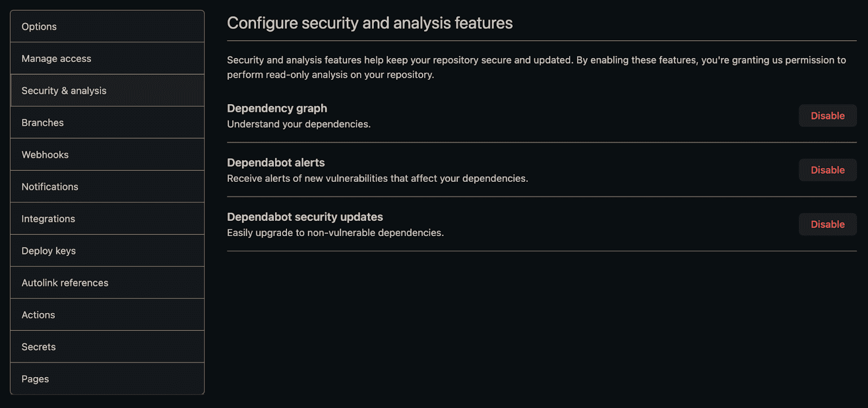Click the Dependabot security updates heading
Viewport: 868px width, 408px height.
click(x=305, y=217)
